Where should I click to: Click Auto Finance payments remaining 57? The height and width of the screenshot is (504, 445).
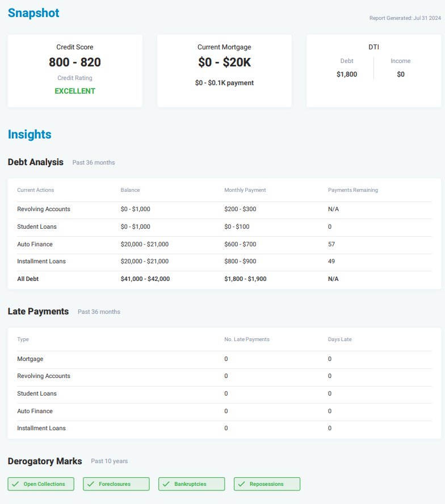[x=331, y=244]
